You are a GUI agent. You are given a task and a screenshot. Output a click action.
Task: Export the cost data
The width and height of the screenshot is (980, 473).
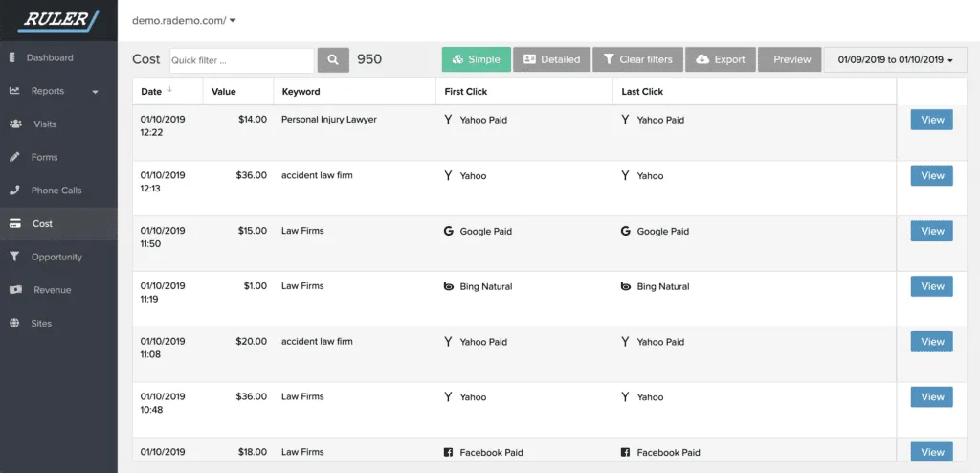(720, 59)
